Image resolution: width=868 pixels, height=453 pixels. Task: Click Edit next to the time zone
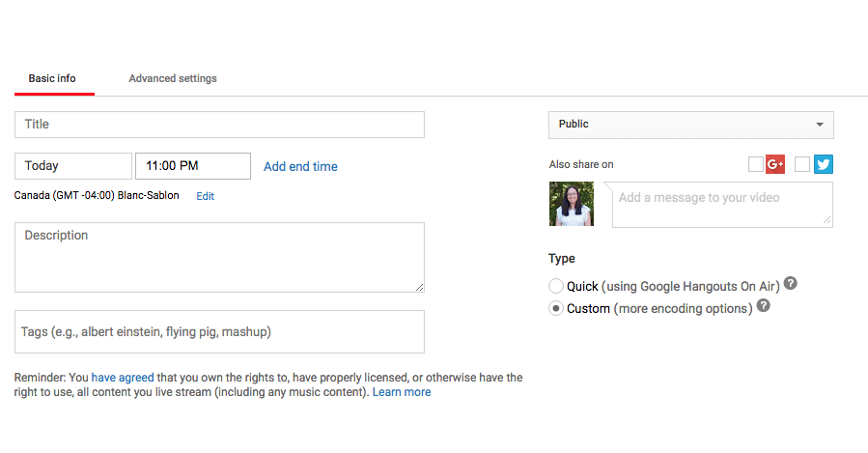pos(206,196)
